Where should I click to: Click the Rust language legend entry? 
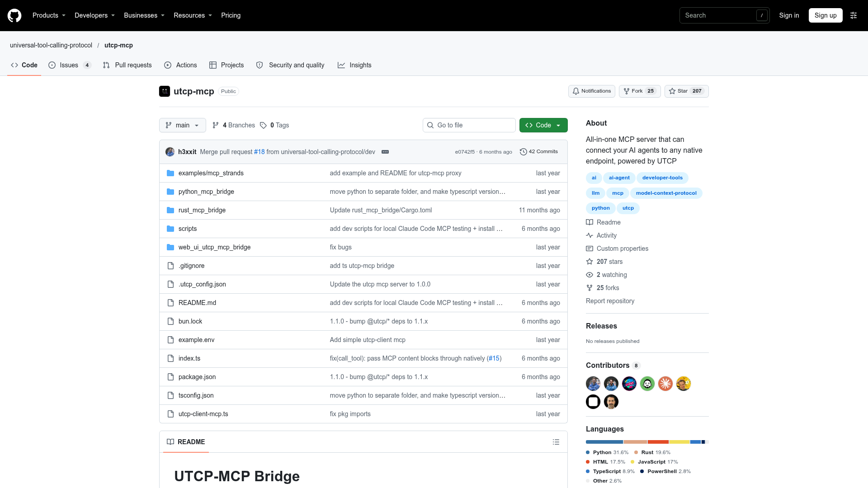[x=652, y=452]
